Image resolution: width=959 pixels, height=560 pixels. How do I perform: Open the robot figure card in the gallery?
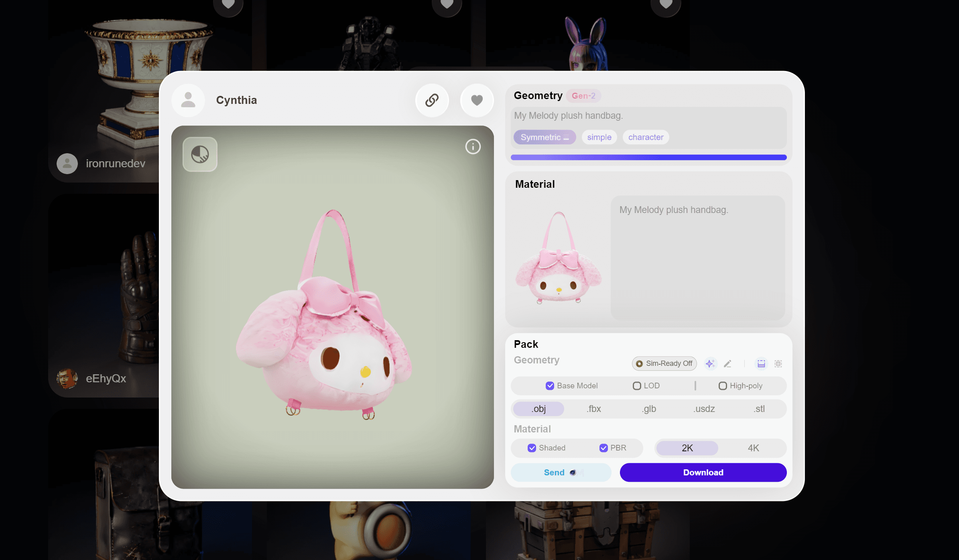coord(369,35)
